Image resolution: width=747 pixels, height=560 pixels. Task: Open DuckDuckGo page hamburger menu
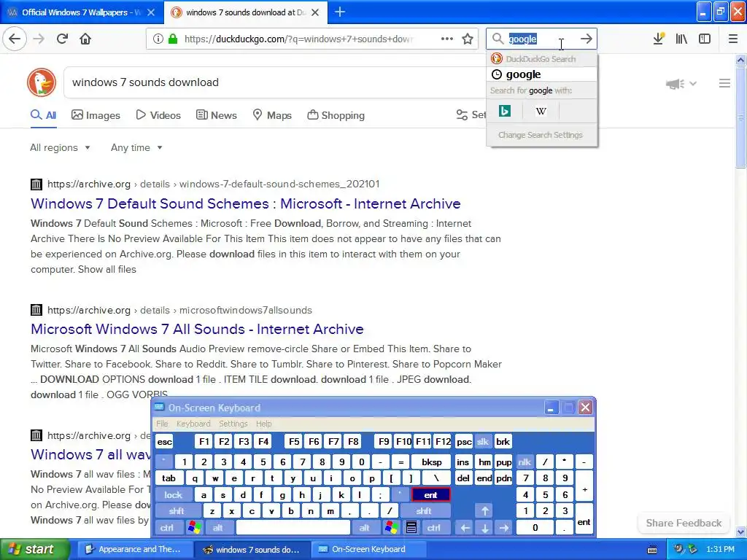coord(724,83)
